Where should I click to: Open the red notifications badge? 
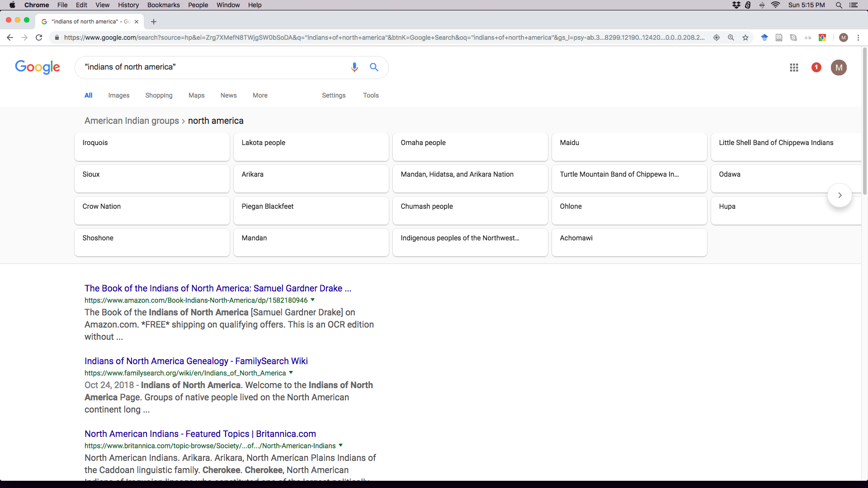coord(816,67)
